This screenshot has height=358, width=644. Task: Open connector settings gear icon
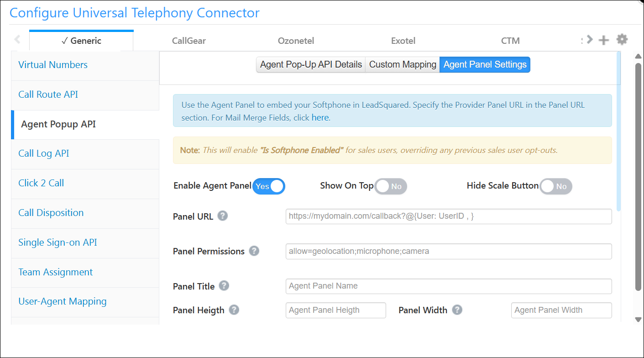622,40
